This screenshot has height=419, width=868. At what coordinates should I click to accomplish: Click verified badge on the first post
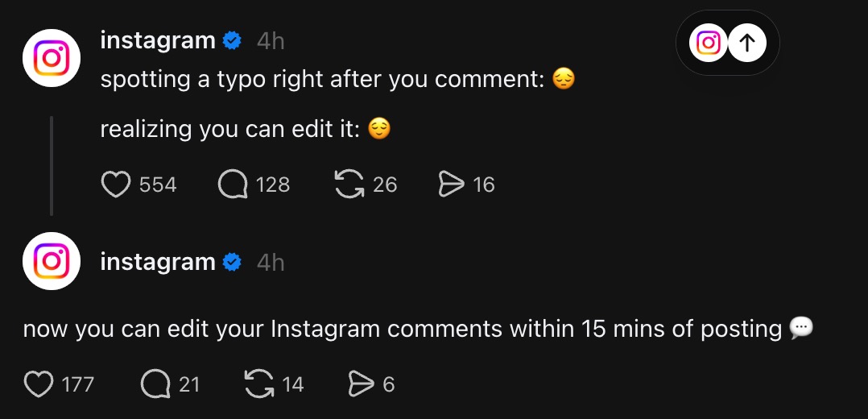(233, 40)
